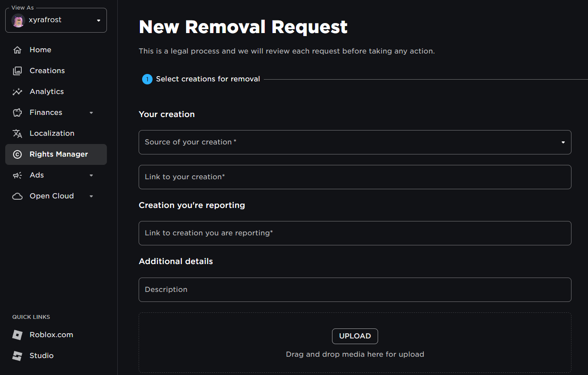Expand the Open Cloud section

point(91,196)
